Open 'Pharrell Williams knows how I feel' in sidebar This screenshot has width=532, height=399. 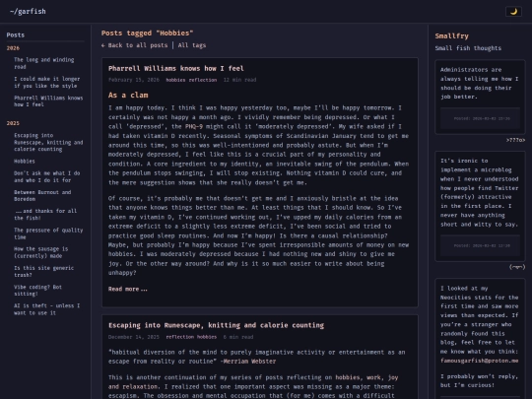pos(48,101)
